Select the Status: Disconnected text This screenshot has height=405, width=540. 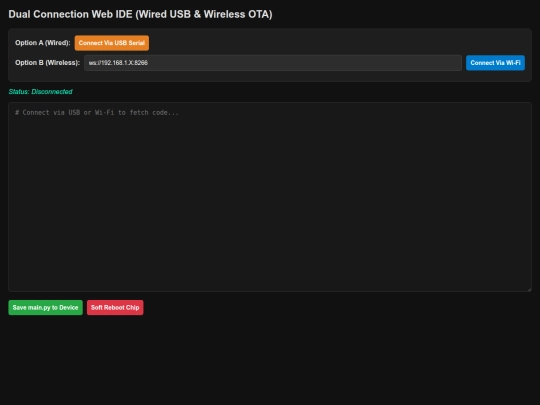(x=40, y=92)
